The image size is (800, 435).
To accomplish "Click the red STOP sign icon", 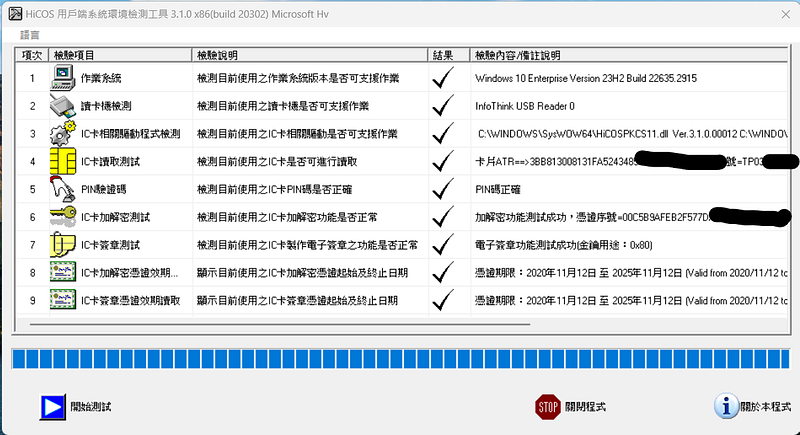I will pyautogui.click(x=548, y=407).
